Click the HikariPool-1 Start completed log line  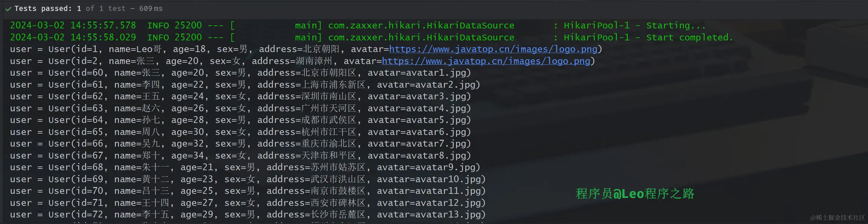coord(372,38)
